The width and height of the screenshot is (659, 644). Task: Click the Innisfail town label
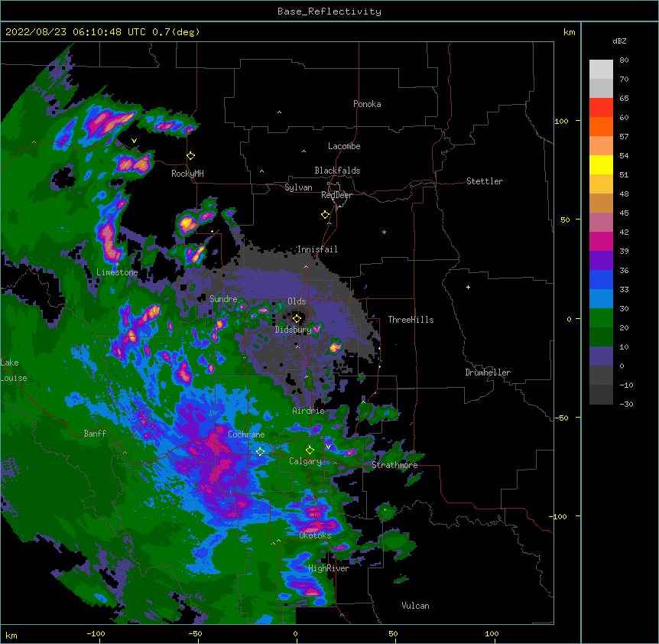(x=317, y=249)
